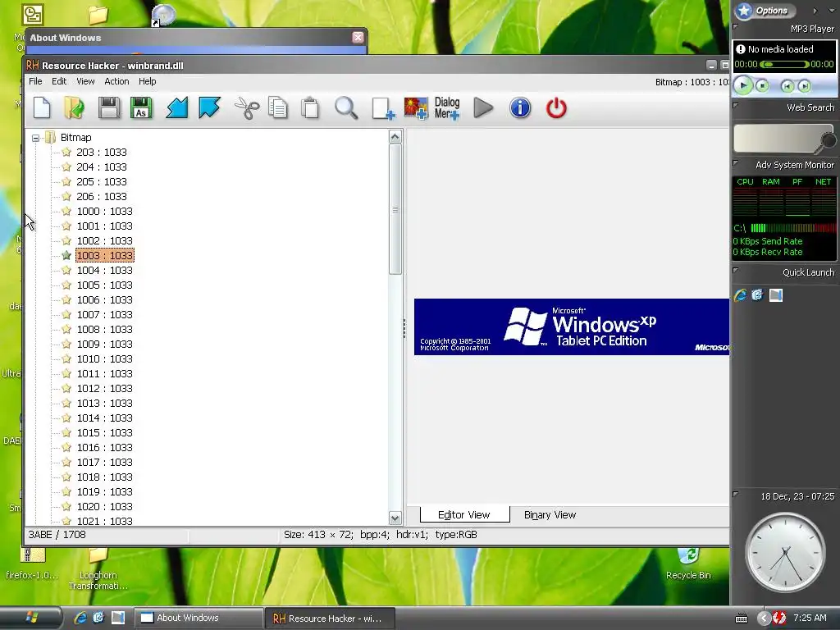Switch to About Windows taskbar button
840x630 pixels.
(199, 618)
